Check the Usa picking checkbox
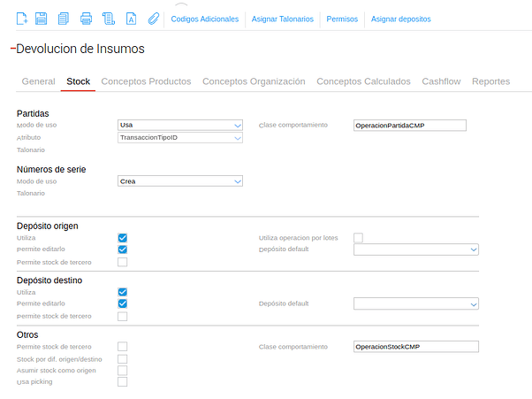Viewport: 532px width, 399px height. [x=123, y=382]
